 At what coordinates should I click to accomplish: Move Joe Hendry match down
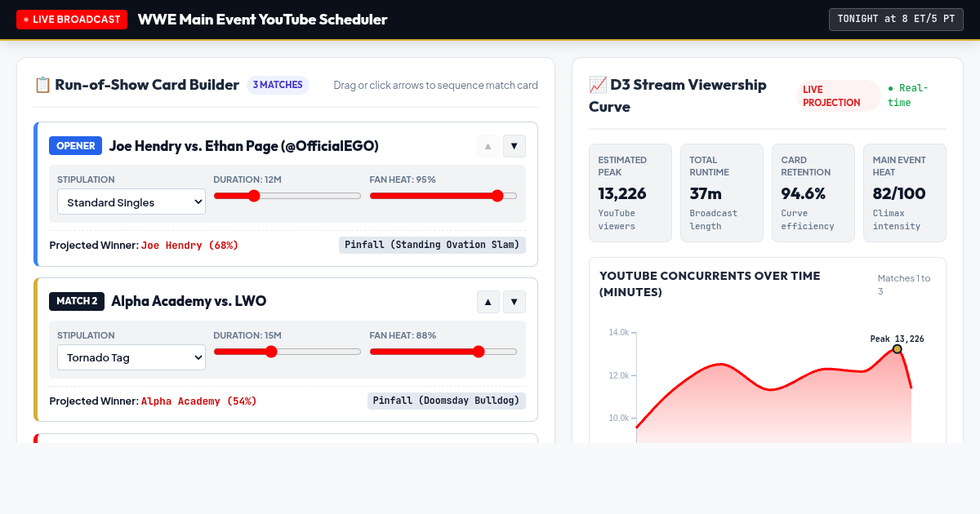coord(514,146)
